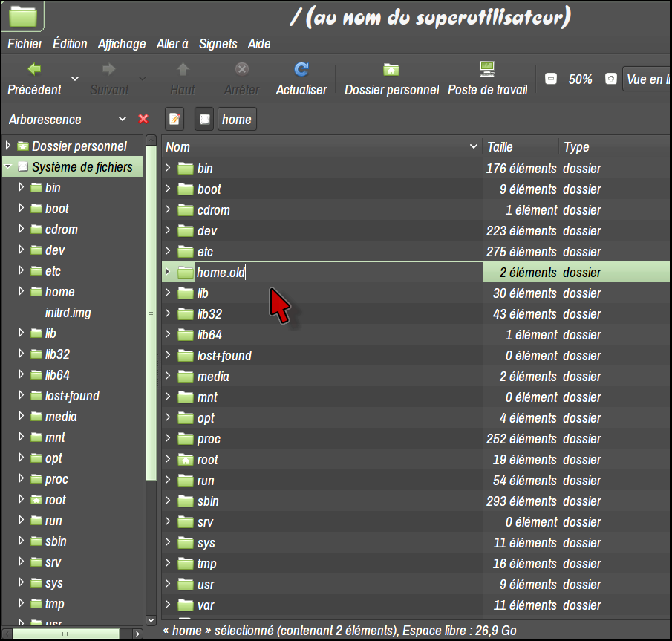Expand the etc folder in file list
Screen dimensions: 672x641
(x=168, y=252)
